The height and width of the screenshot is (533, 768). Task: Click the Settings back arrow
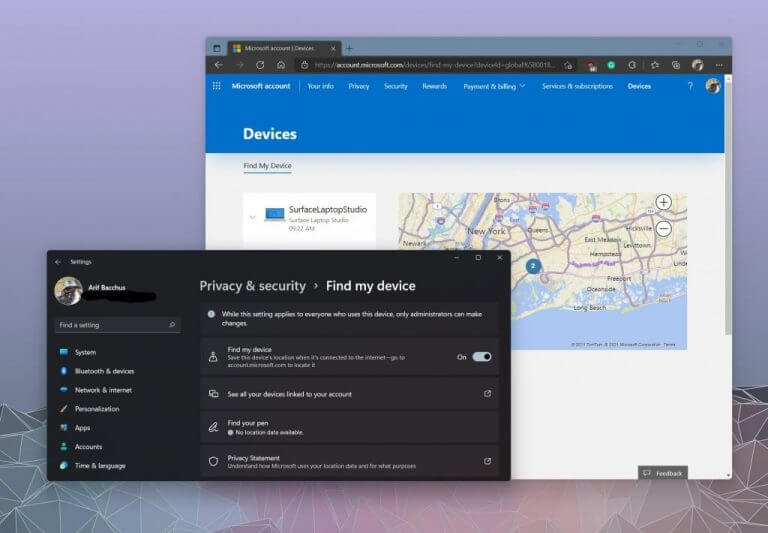(58, 262)
